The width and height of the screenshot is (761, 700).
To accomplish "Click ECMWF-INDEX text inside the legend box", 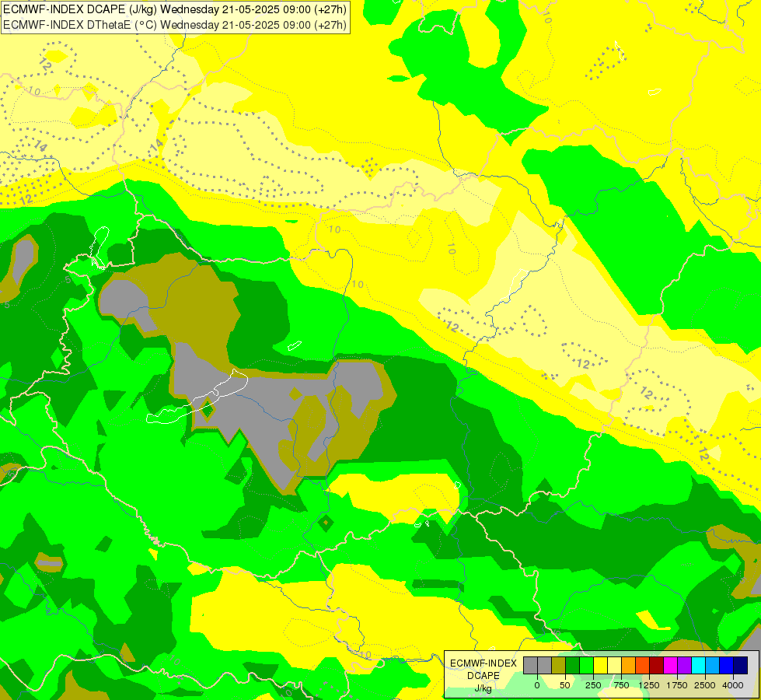I will (x=483, y=663).
